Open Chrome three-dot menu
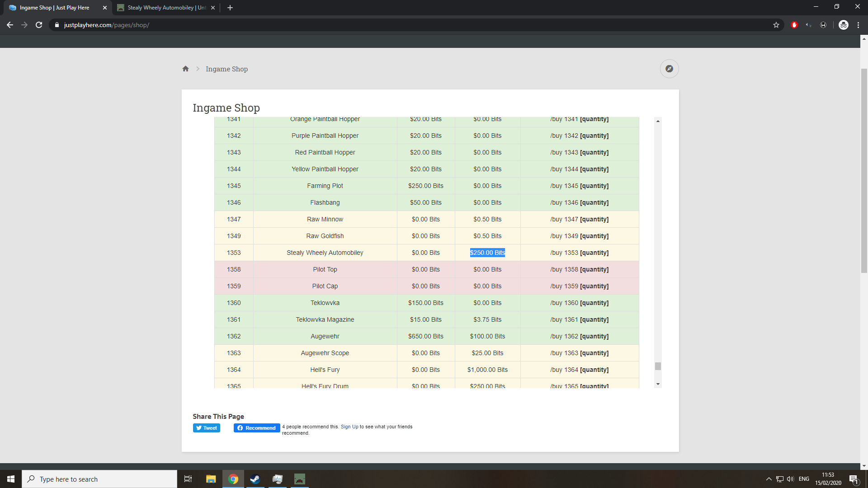This screenshot has height=488, width=868. click(858, 25)
